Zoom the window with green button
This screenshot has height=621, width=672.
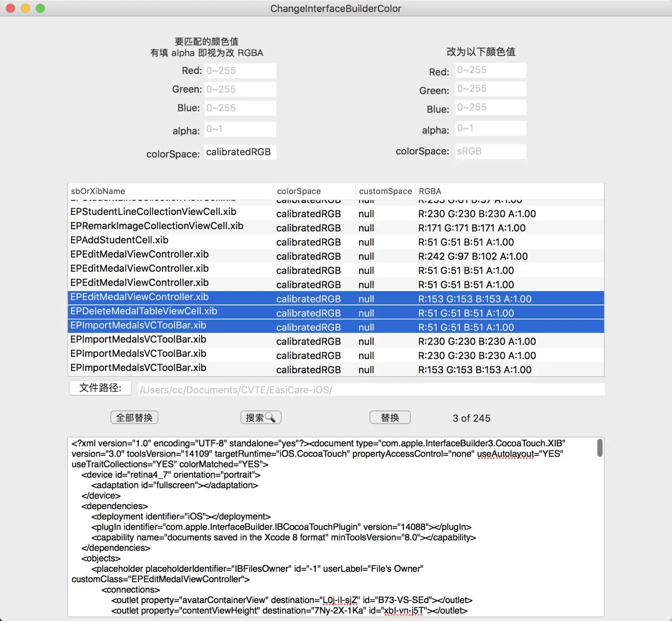40,8
